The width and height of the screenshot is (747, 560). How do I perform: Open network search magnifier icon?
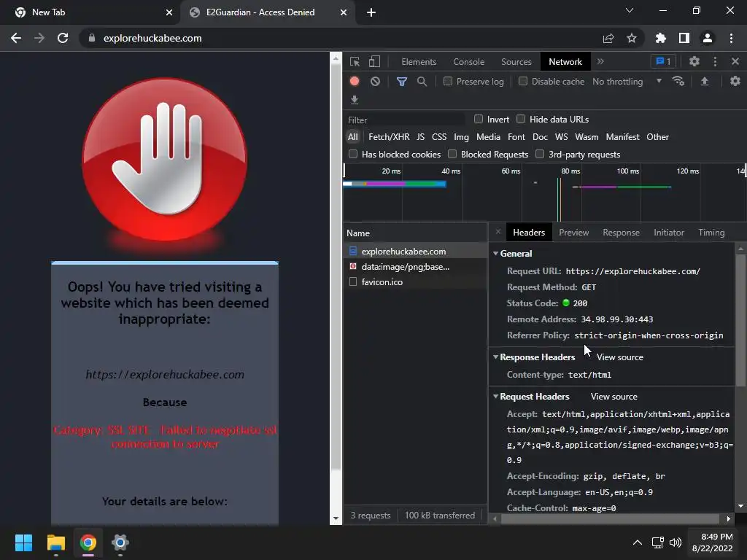point(422,82)
